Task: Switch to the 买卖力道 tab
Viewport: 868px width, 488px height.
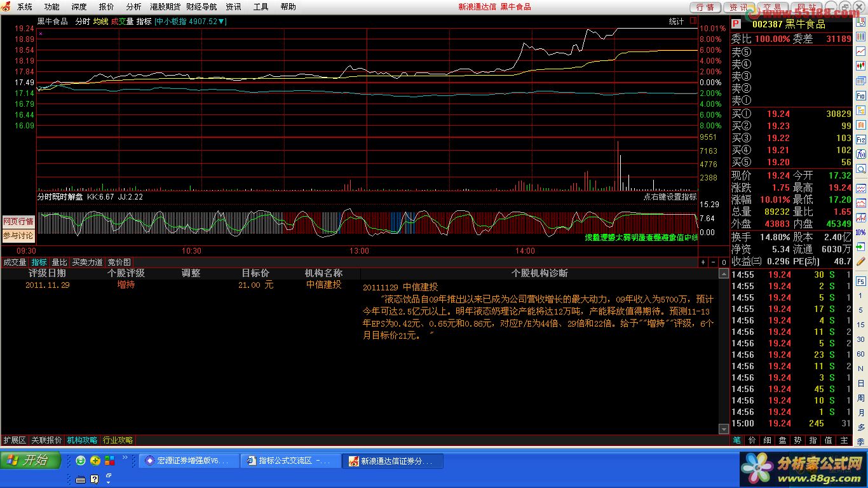Action: pyautogui.click(x=87, y=262)
